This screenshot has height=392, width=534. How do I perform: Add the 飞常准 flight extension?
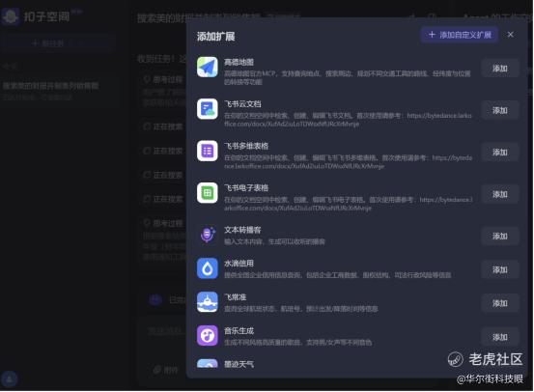499,303
